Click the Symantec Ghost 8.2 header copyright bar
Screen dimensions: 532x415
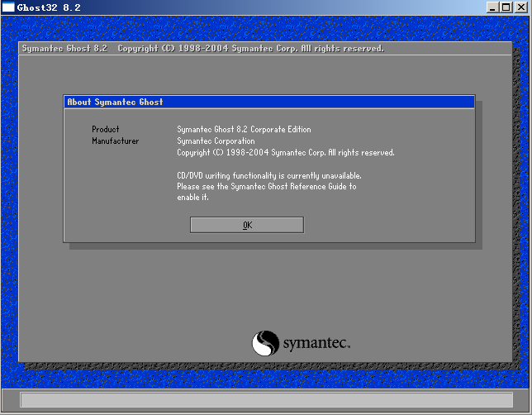(265, 49)
